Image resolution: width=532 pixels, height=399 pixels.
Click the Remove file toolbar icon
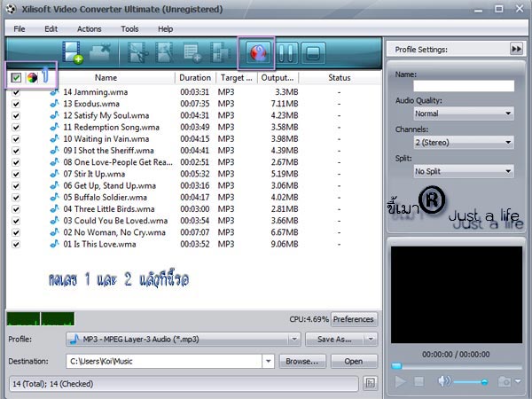pos(100,52)
